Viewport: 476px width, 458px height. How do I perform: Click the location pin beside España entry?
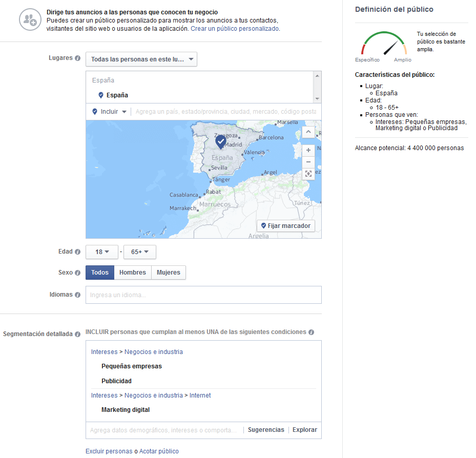coord(101,95)
